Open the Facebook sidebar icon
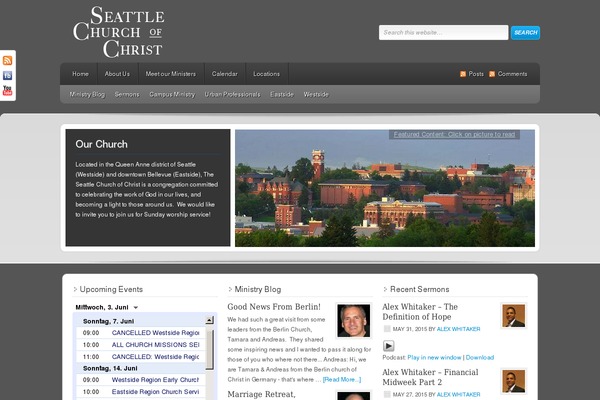This screenshot has height=400, width=600. point(7,75)
